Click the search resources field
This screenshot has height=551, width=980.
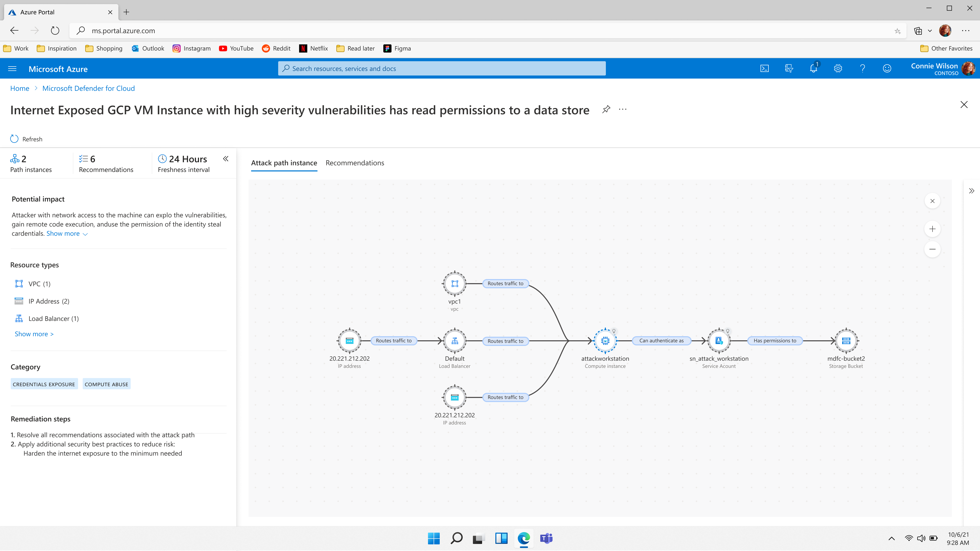[x=441, y=68]
